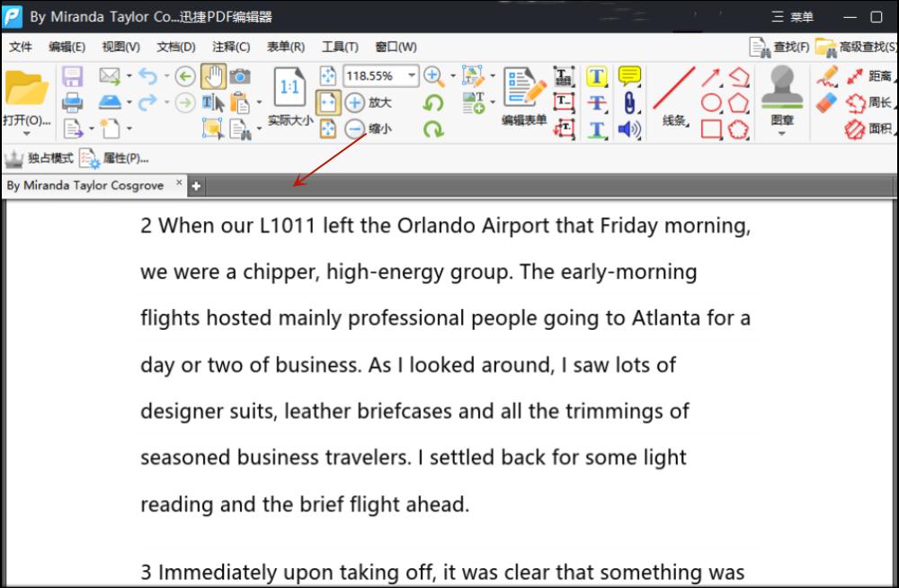The height and width of the screenshot is (588, 899).
Task: Click the Fit Visible icon
Action: click(x=328, y=129)
